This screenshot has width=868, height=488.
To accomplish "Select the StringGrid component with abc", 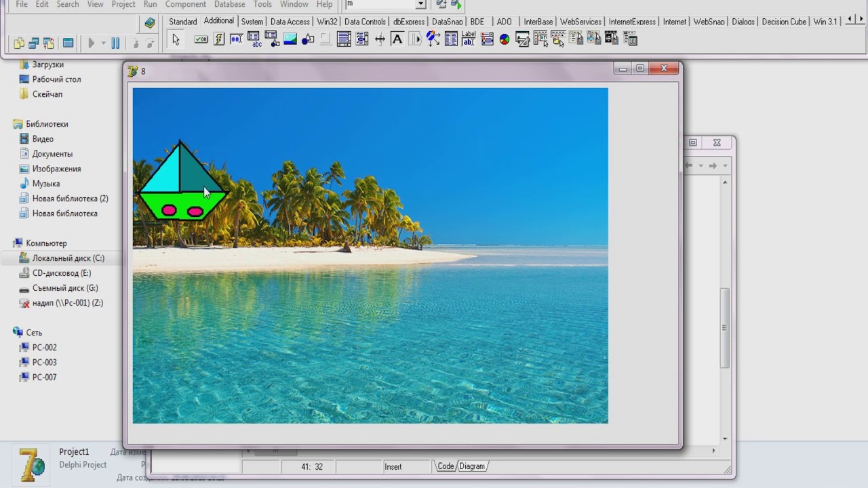I will pyautogui.click(x=254, y=39).
